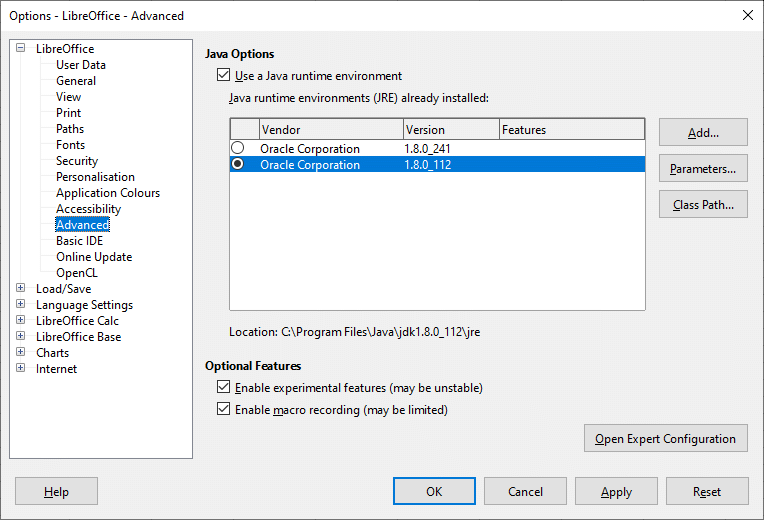The height and width of the screenshot is (520, 764).
Task: Click the Add... button for JRE
Action: click(x=703, y=132)
